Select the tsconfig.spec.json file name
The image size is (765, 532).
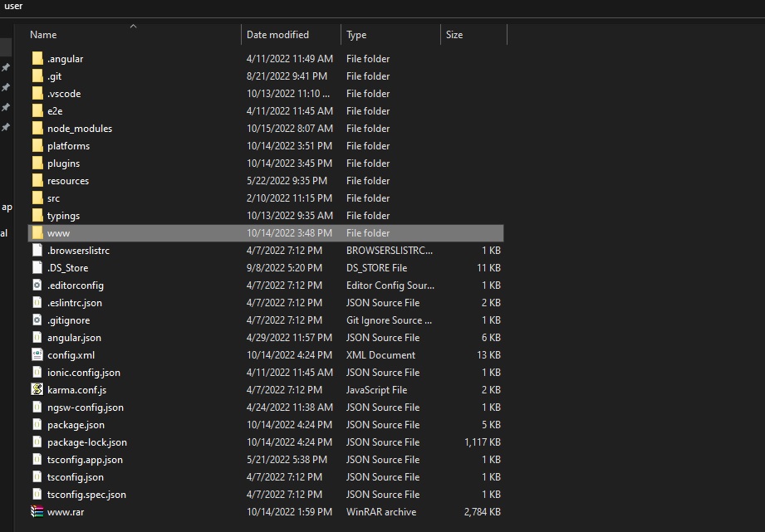click(x=86, y=495)
